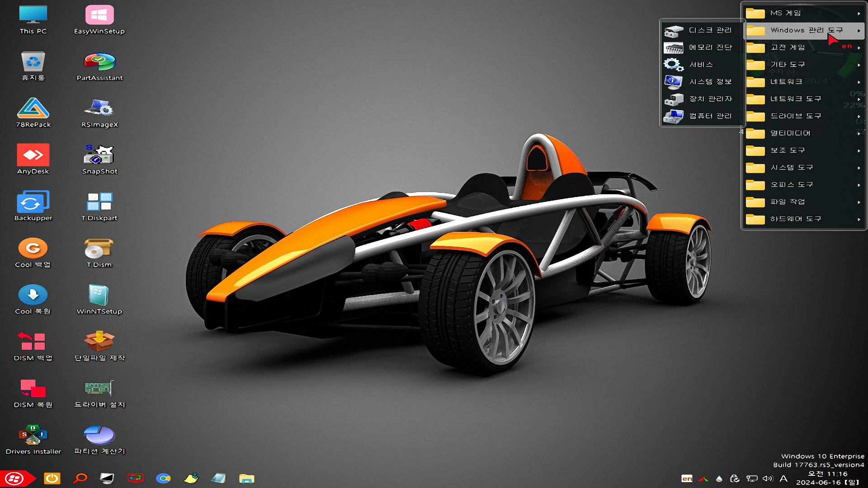The height and width of the screenshot is (488, 868).
Task: Expand the 네트워크 folder menu
Action: tap(804, 82)
